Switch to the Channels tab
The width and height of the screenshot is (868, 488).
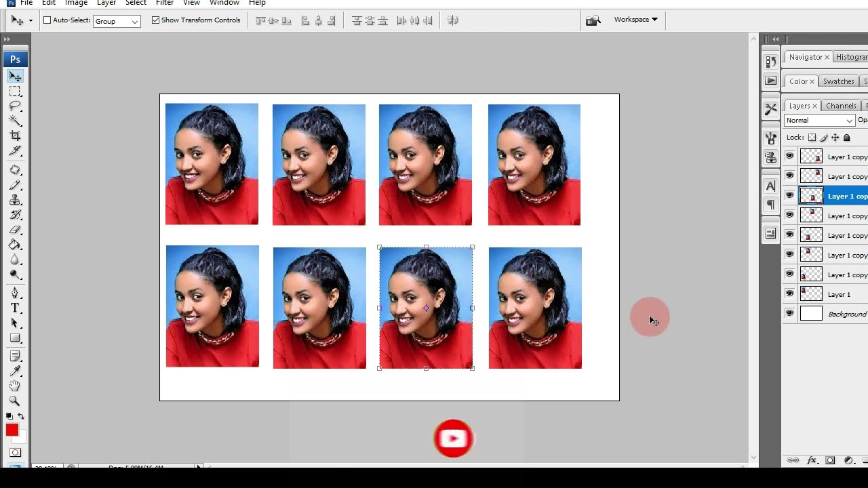pyautogui.click(x=841, y=106)
